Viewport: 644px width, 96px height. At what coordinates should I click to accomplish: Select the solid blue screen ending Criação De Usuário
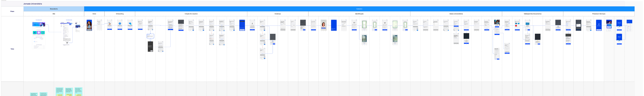242,25
